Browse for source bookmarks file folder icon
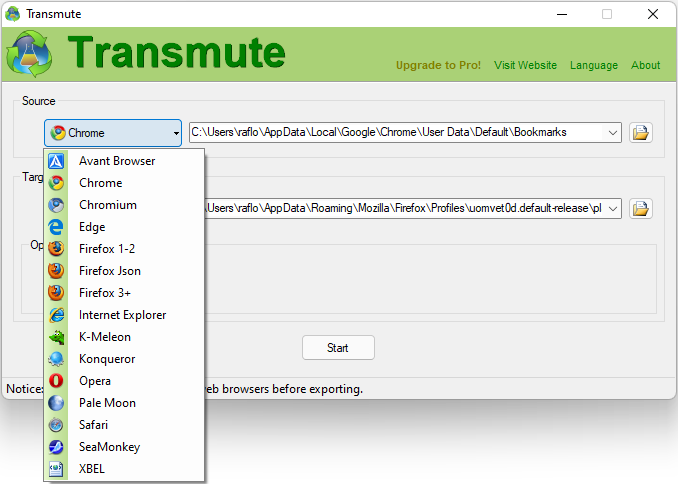This screenshot has width=678, height=484. (640, 132)
